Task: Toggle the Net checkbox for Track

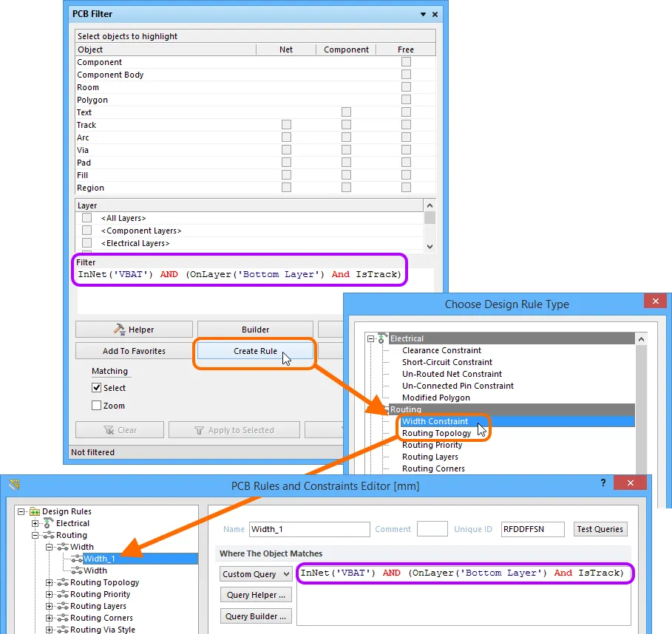Action: (x=286, y=125)
